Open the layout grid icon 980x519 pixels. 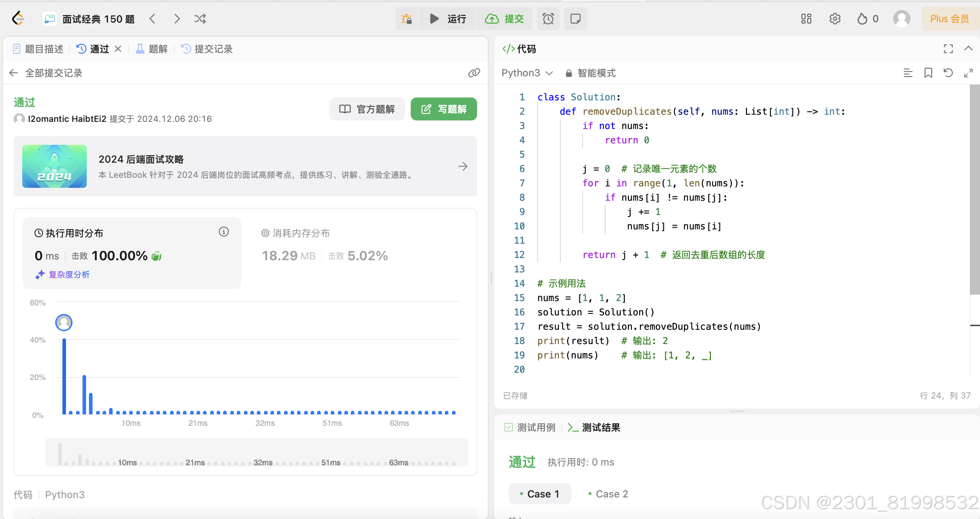(806, 19)
